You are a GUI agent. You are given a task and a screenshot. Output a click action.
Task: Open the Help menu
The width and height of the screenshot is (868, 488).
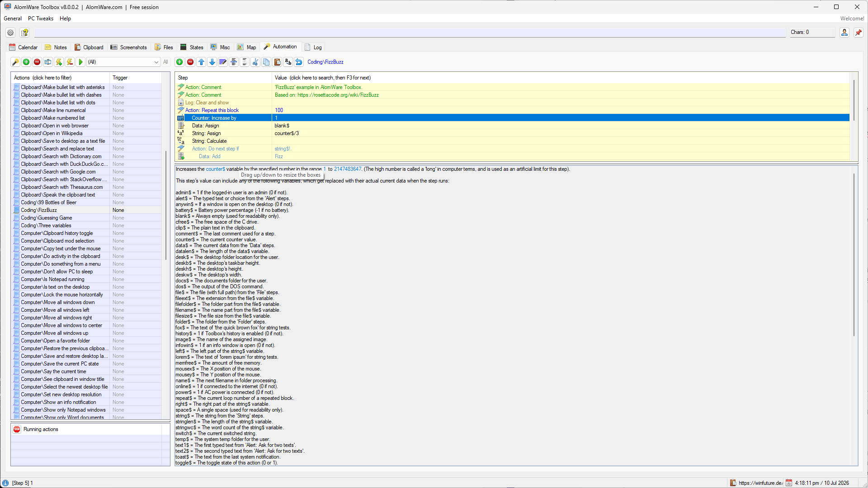click(65, 19)
